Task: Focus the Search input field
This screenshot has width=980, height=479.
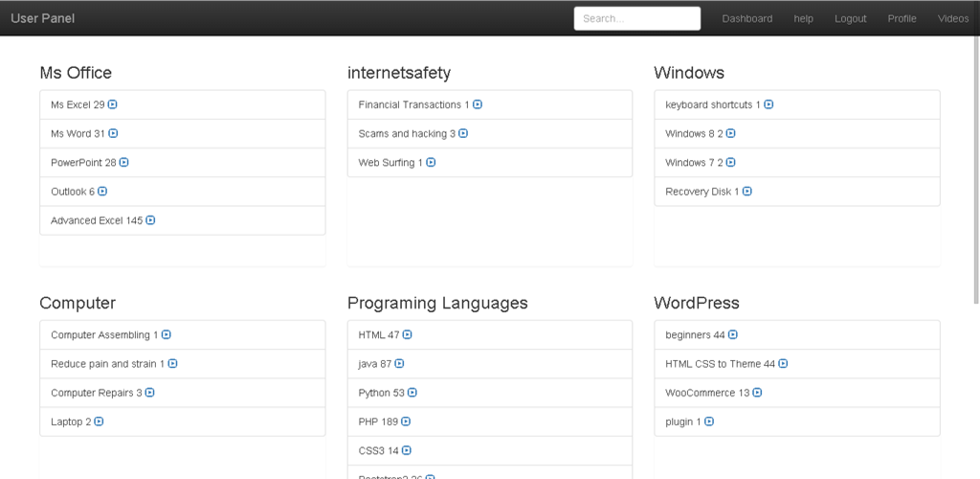Action: 636,18
